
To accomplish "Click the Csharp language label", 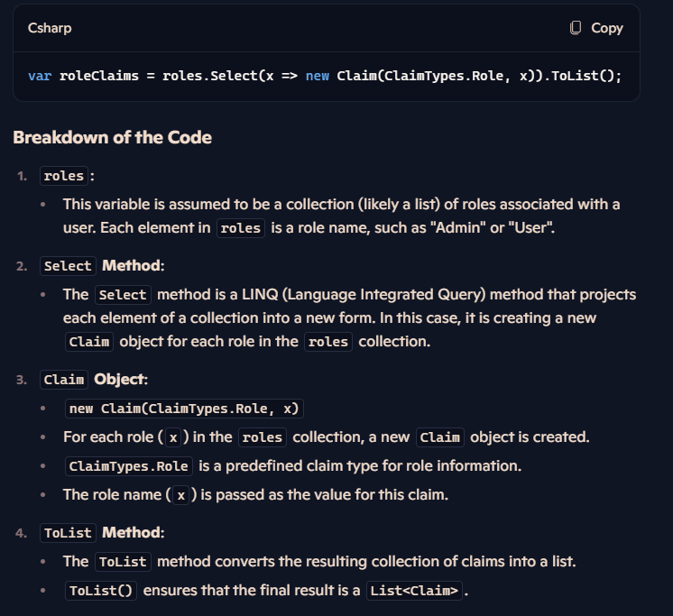I will point(50,28).
